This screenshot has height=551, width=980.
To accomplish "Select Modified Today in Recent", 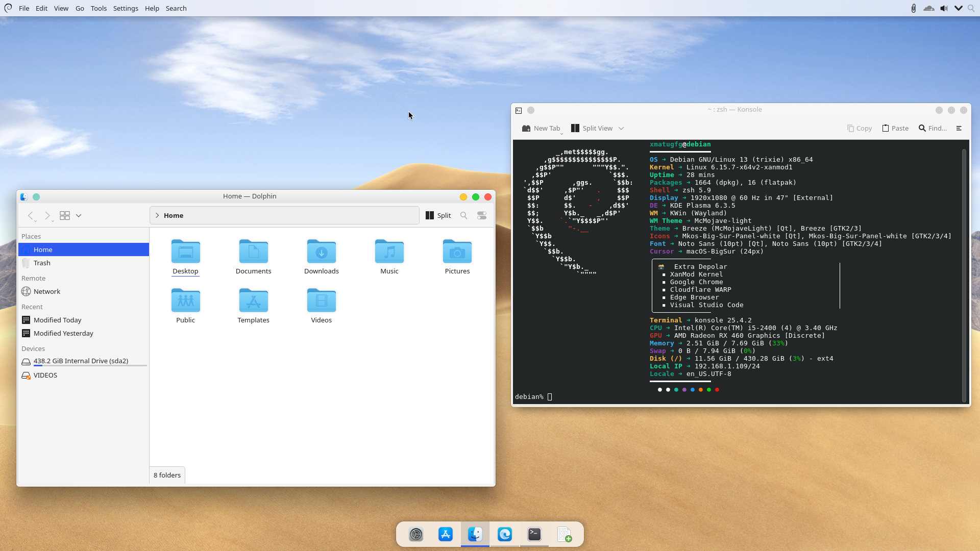I will 84,320.
